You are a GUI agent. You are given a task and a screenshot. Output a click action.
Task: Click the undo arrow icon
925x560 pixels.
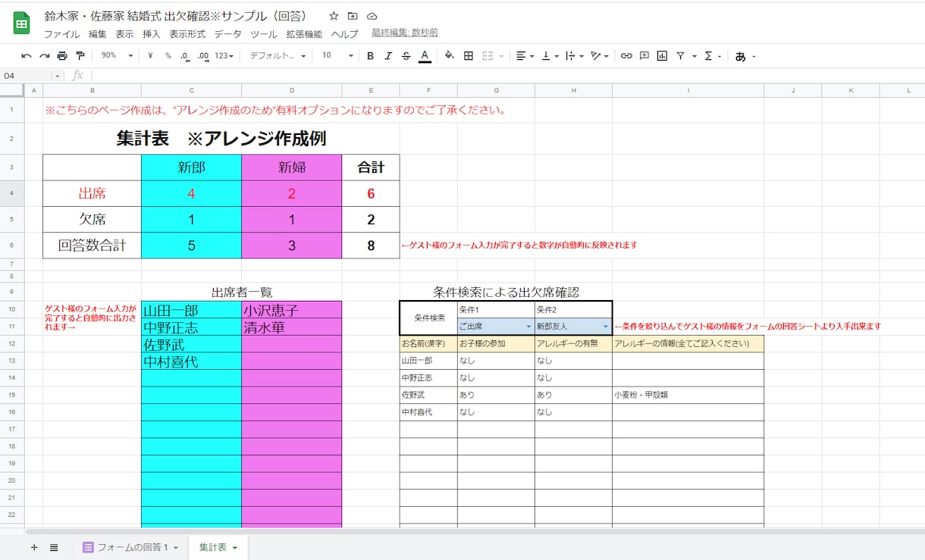pos(27,56)
